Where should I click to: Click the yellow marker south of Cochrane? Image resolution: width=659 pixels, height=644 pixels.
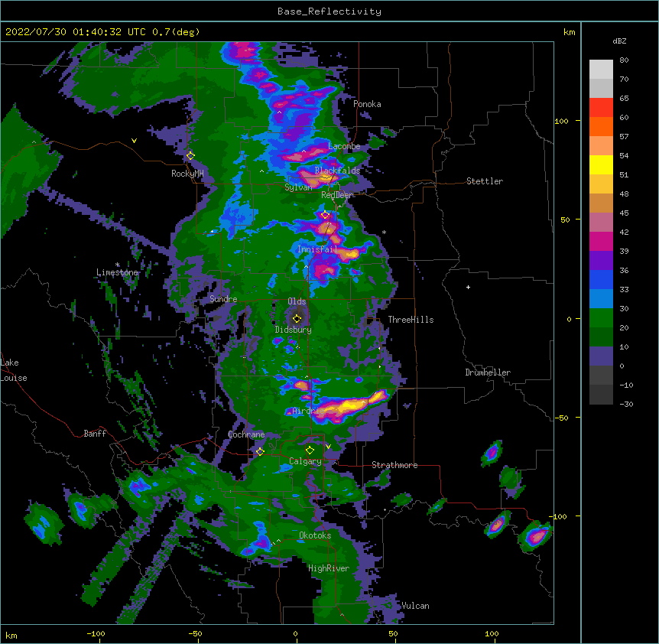tap(260, 451)
